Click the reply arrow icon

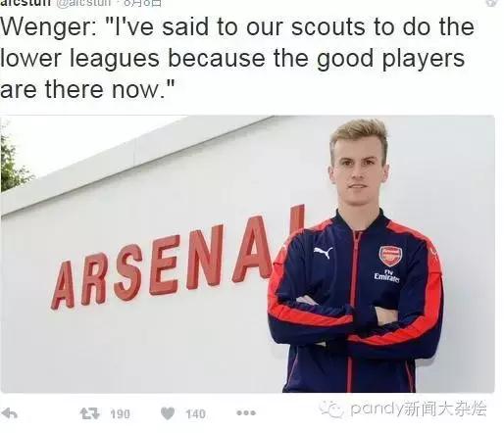coord(10,413)
